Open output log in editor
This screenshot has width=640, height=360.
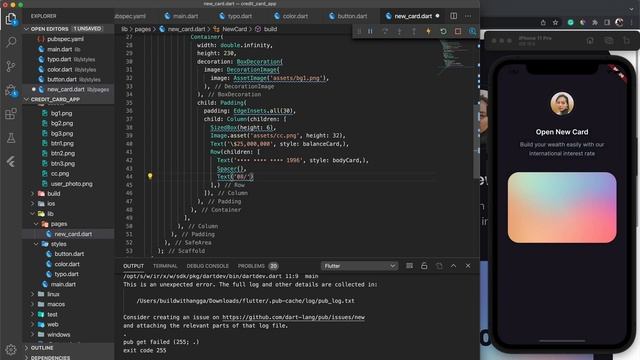pos(439,266)
